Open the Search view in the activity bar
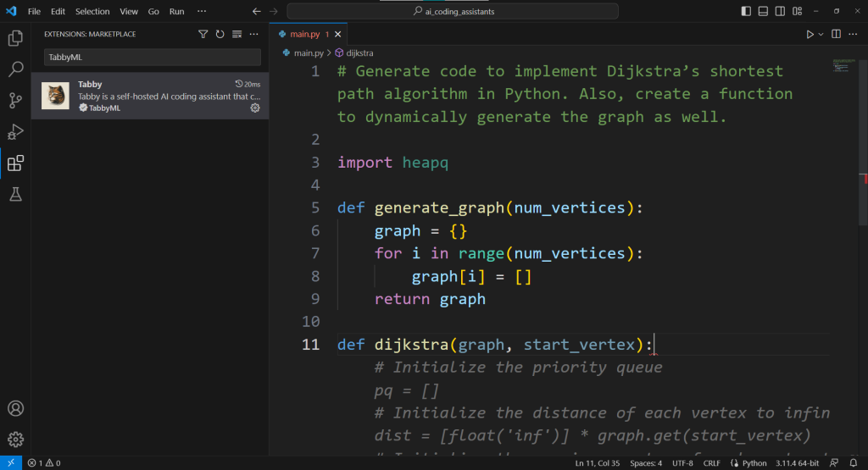This screenshot has width=868, height=470. [15, 69]
